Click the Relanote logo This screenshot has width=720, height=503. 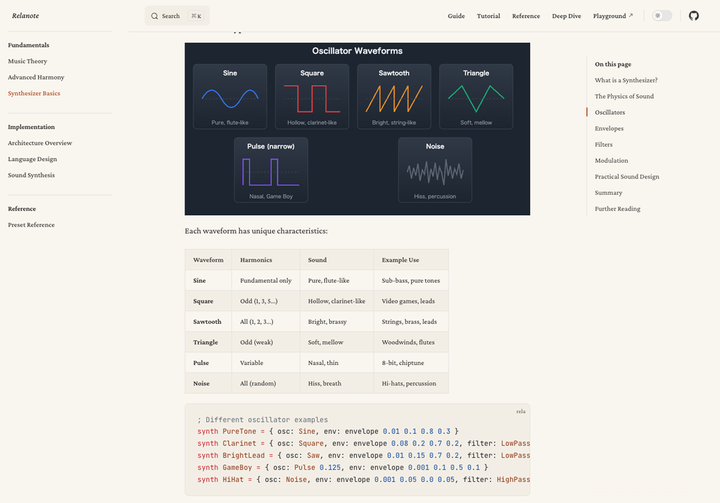coord(25,16)
